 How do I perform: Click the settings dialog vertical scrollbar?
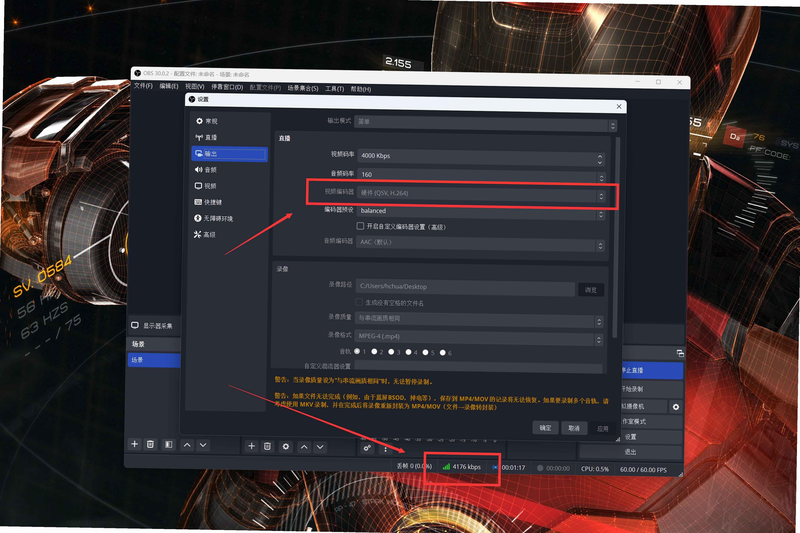click(x=615, y=237)
